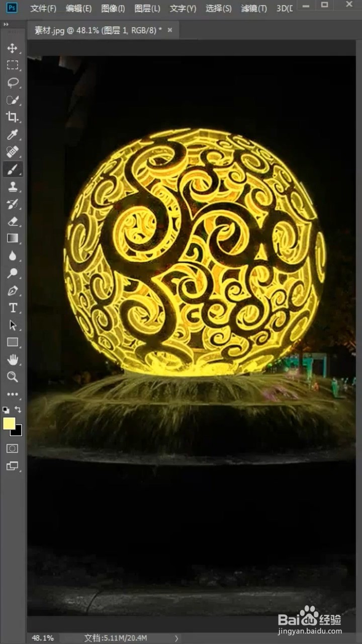This screenshot has width=362, height=644.
Task: Close the 素材.jpg document tab
Action: [170, 30]
